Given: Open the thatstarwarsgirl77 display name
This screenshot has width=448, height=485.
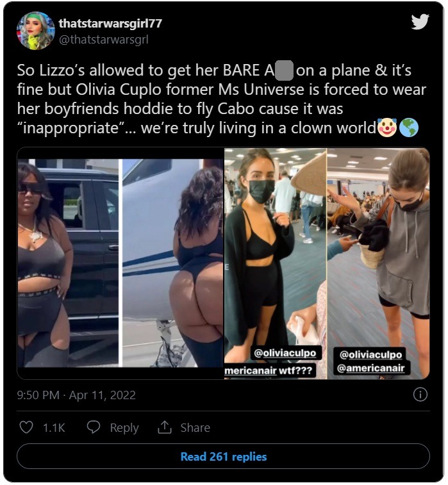Looking at the screenshot, I should (110, 23).
